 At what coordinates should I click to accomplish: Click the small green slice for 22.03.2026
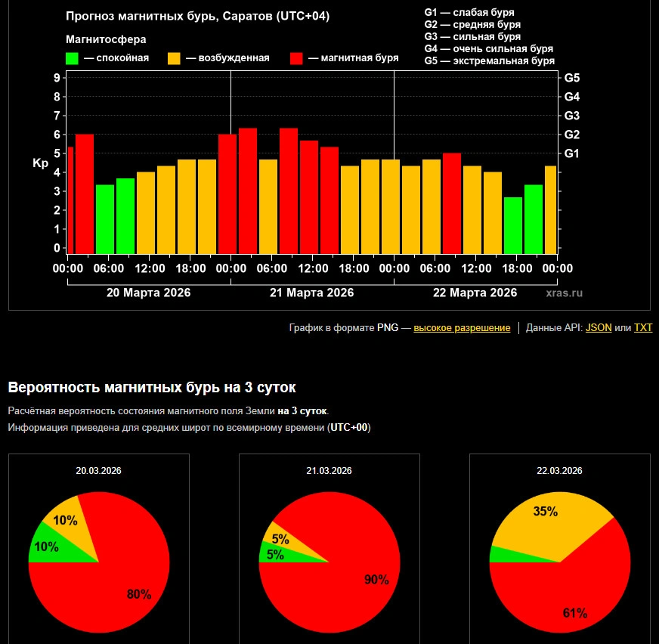point(496,555)
